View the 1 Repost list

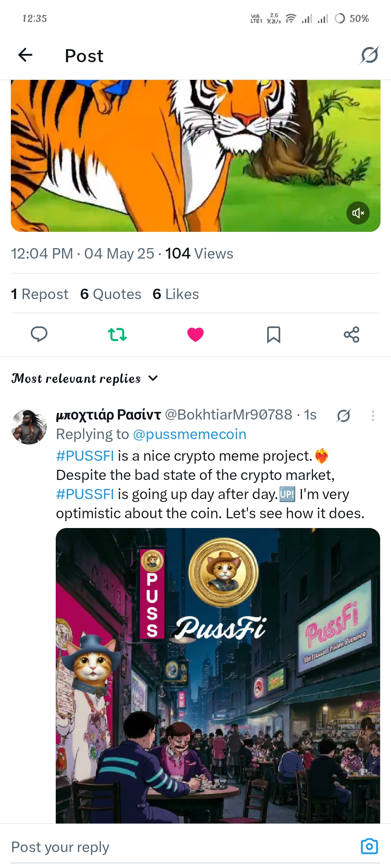pyautogui.click(x=39, y=294)
